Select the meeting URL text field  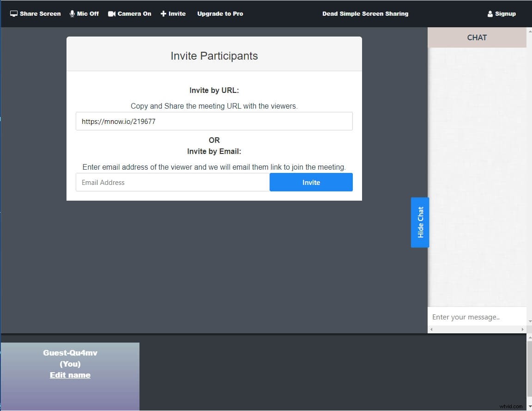pos(214,121)
